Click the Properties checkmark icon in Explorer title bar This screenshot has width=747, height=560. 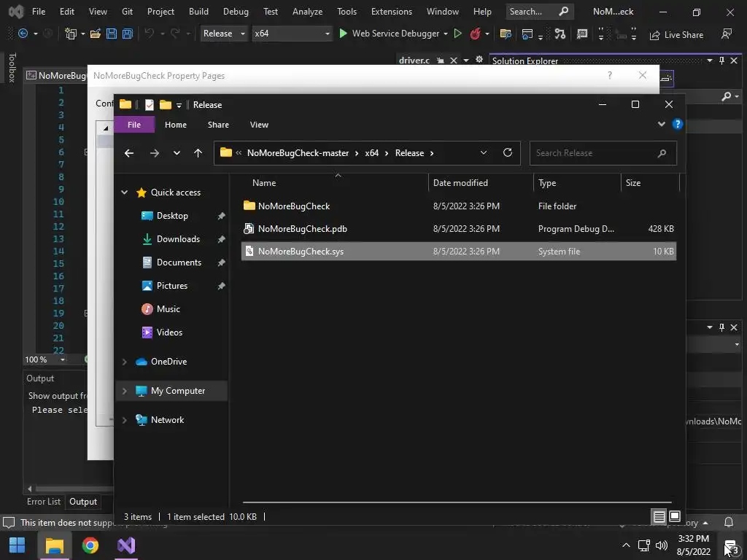point(150,105)
